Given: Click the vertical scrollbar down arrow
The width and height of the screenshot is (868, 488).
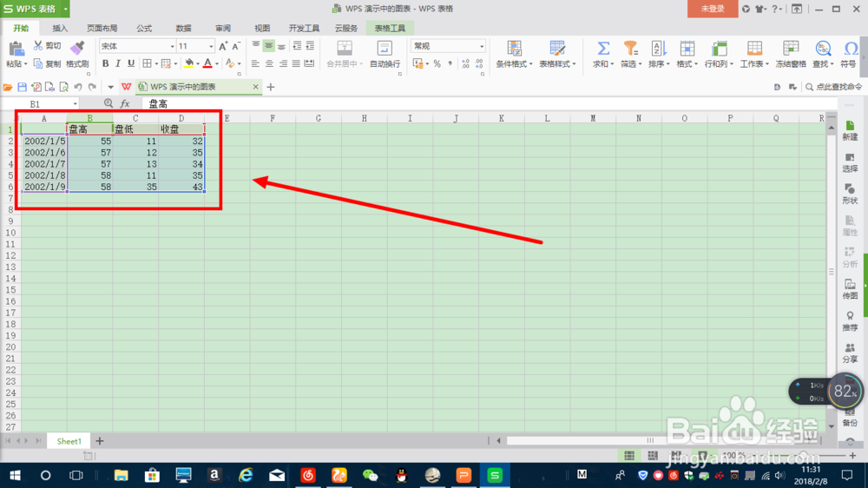Looking at the screenshot, I should [831, 426].
